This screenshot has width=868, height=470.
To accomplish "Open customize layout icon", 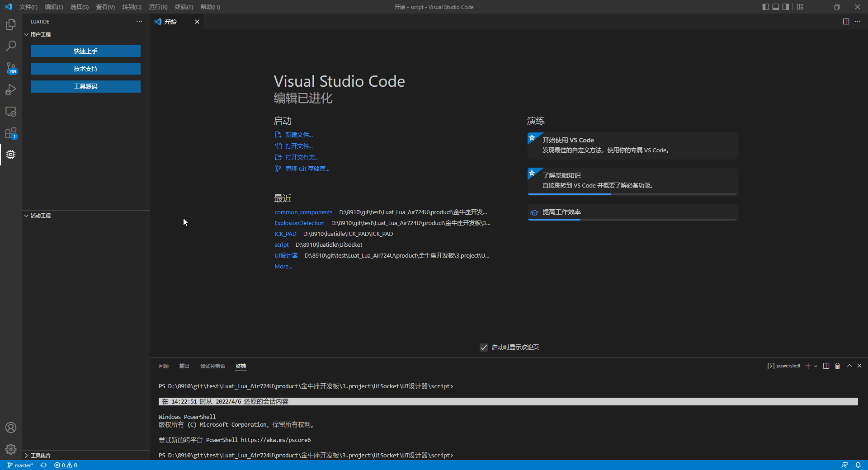I will 800,7.
